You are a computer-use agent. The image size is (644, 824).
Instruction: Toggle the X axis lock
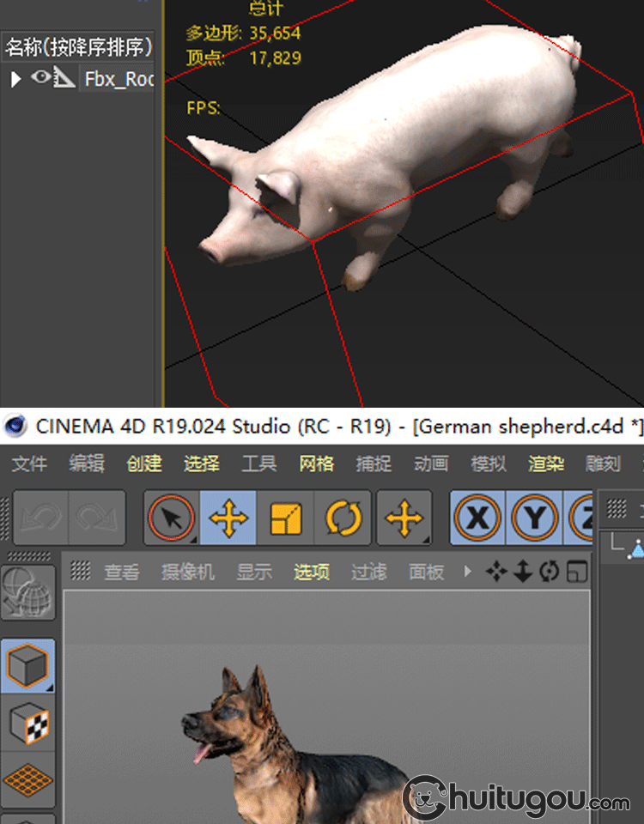point(477,518)
